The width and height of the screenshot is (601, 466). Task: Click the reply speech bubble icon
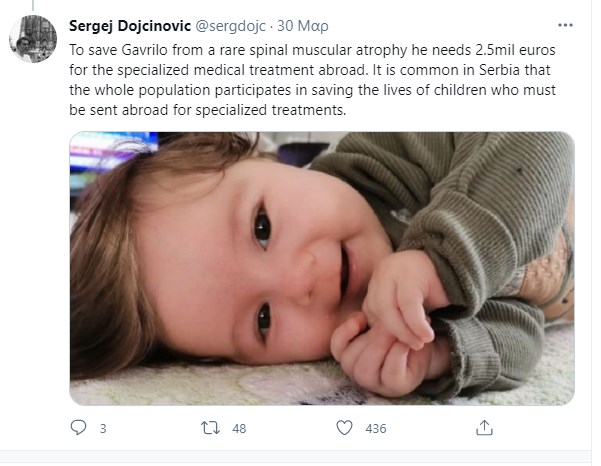tap(79, 428)
